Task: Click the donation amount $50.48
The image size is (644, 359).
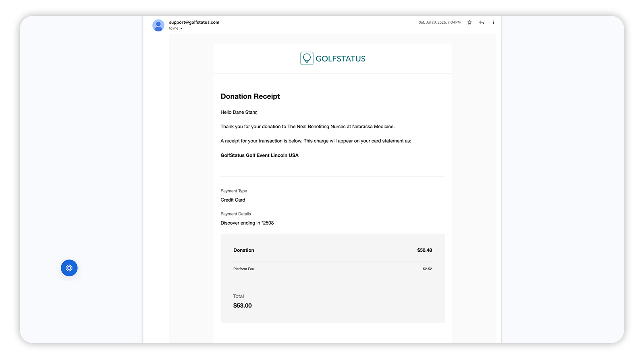Action: tap(425, 250)
